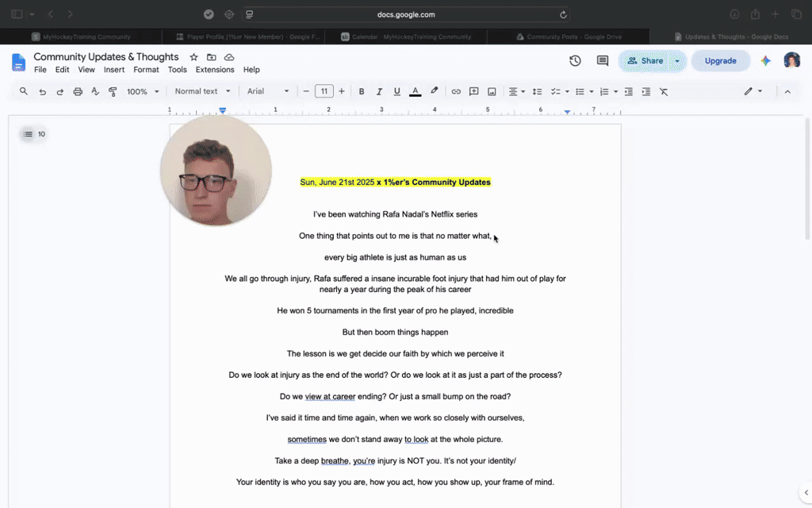Print the document
The image size is (812, 508).
[78, 92]
